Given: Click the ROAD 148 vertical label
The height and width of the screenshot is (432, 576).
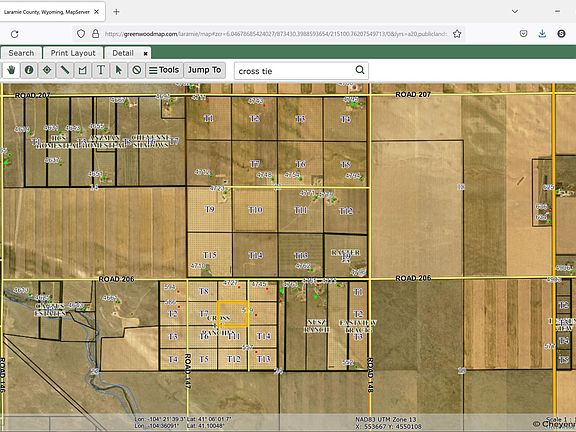Looking at the screenshot, I should 370,375.
